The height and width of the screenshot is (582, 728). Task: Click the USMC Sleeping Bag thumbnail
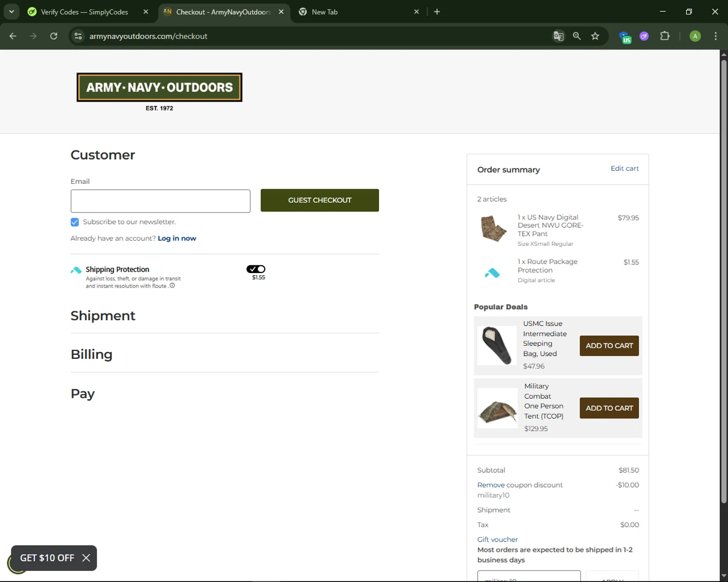tap(497, 345)
